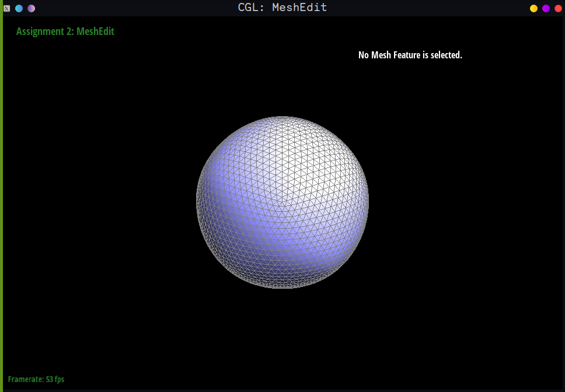This screenshot has height=392, width=565.
Task: Click empty black viewport right of the sphere
Action: pyautogui.click(x=467, y=204)
